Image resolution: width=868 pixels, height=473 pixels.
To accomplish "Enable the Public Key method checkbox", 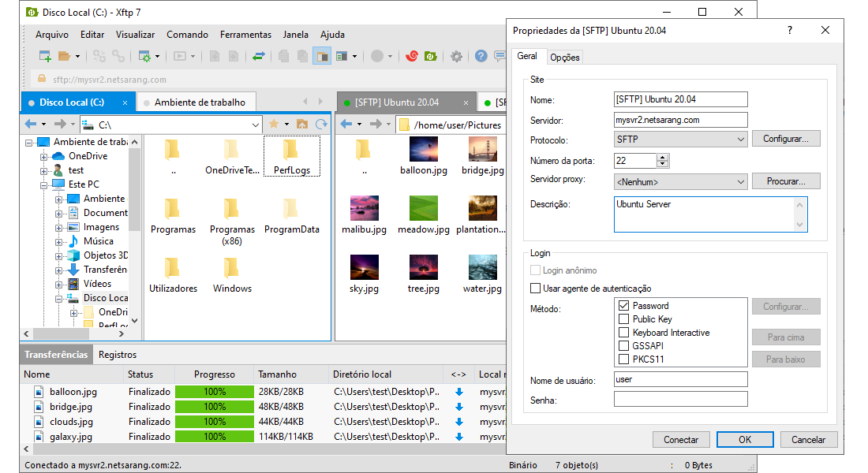I will (624, 319).
